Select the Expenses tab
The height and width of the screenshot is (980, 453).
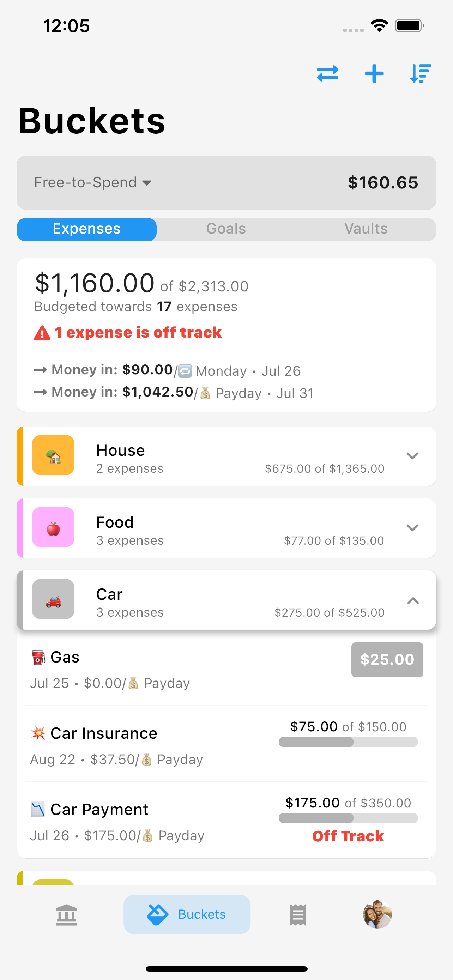tap(87, 229)
